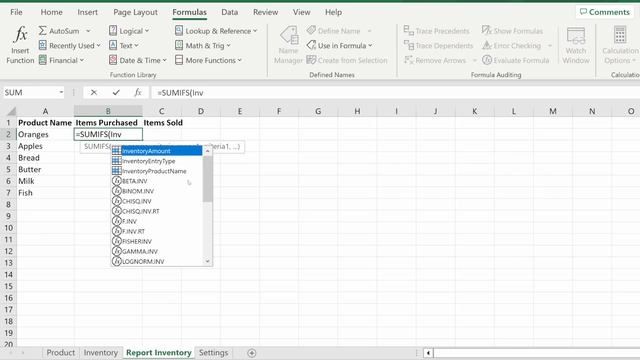Open Financial functions list
The image size is (640, 360).
tap(61, 60)
